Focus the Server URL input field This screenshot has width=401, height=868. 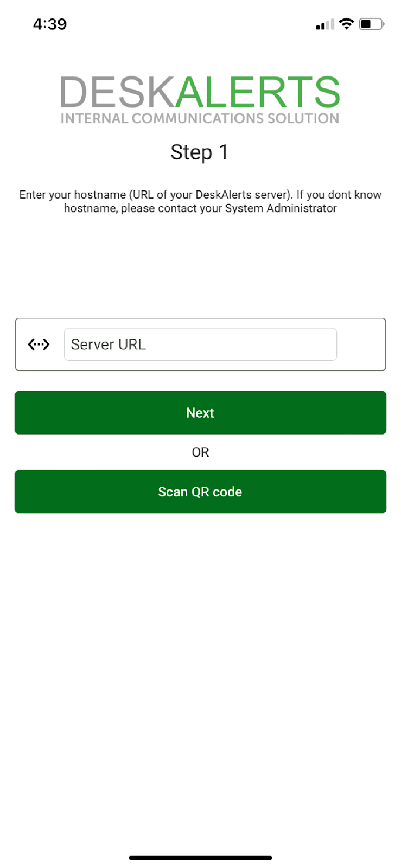pos(200,344)
